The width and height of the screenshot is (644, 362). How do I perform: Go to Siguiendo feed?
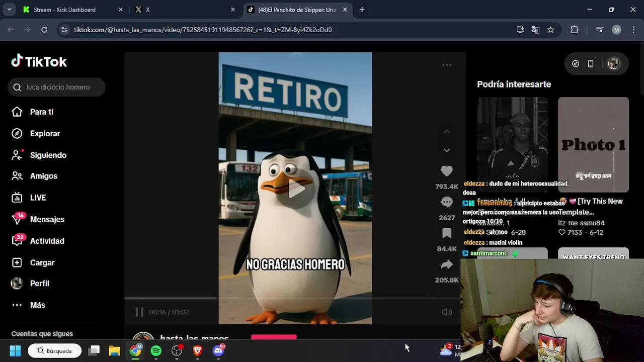click(39, 155)
